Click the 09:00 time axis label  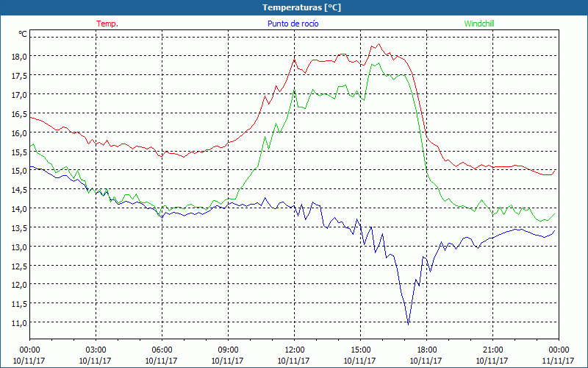(x=228, y=350)
